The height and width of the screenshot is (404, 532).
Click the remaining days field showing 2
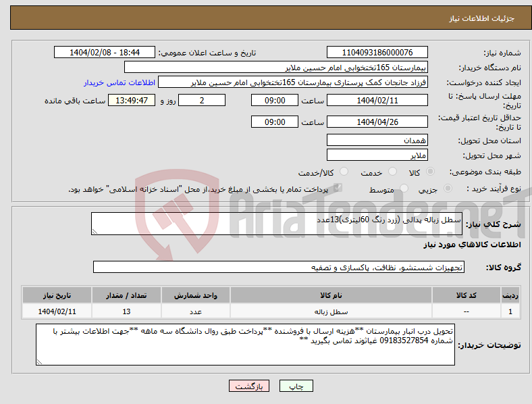[202, 100]
